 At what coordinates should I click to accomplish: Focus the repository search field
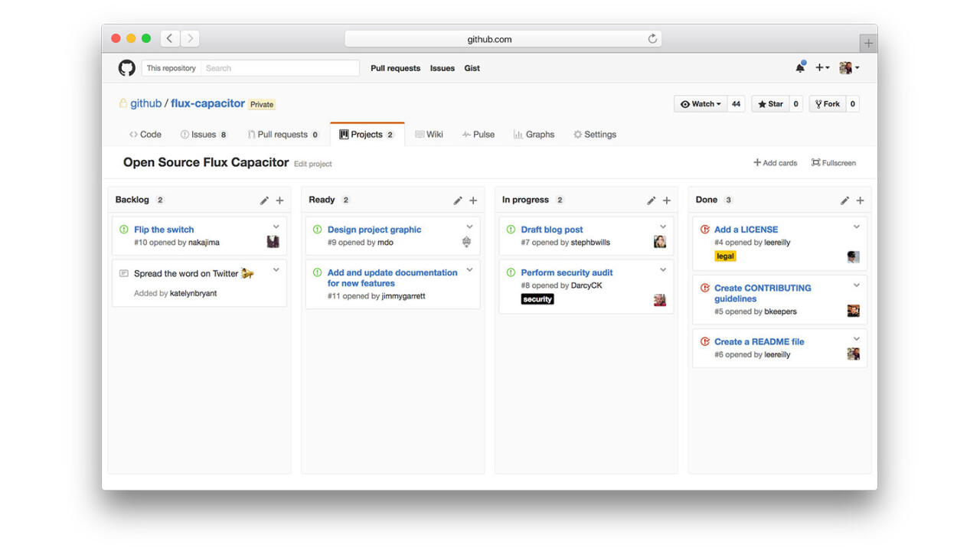point(279,68)
